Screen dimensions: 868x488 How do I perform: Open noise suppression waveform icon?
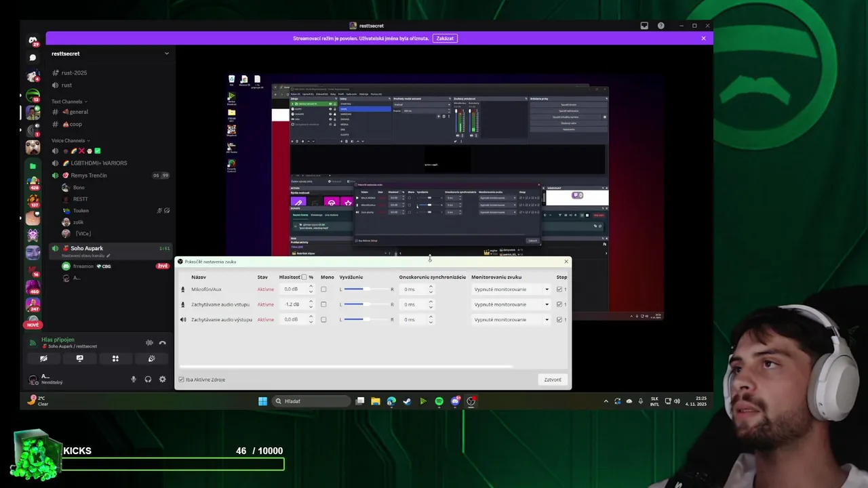(149, 342)
